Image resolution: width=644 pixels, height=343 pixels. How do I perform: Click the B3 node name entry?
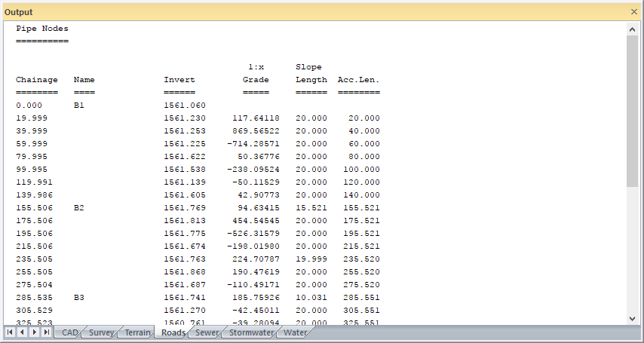pyautogui.click(x=79, y=298)
